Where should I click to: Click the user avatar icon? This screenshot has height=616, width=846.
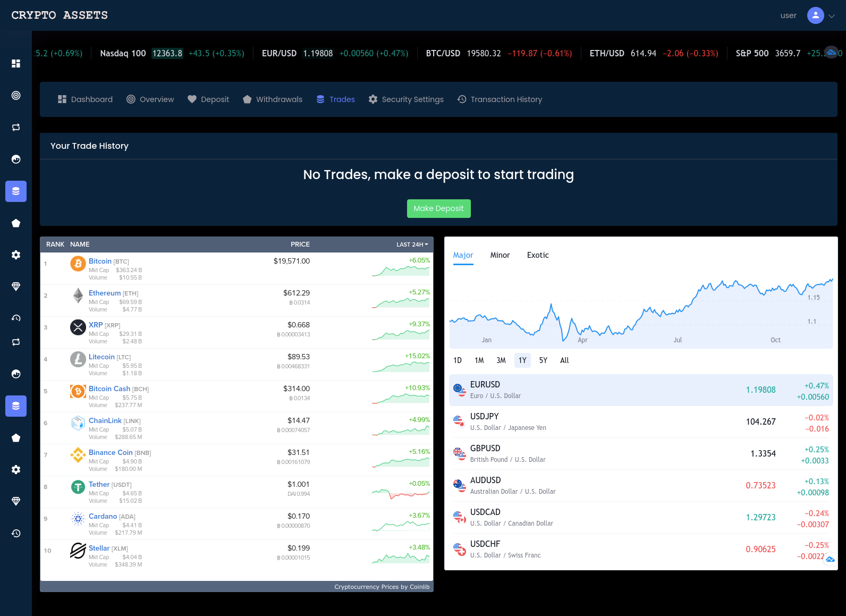tap(815, 15)
